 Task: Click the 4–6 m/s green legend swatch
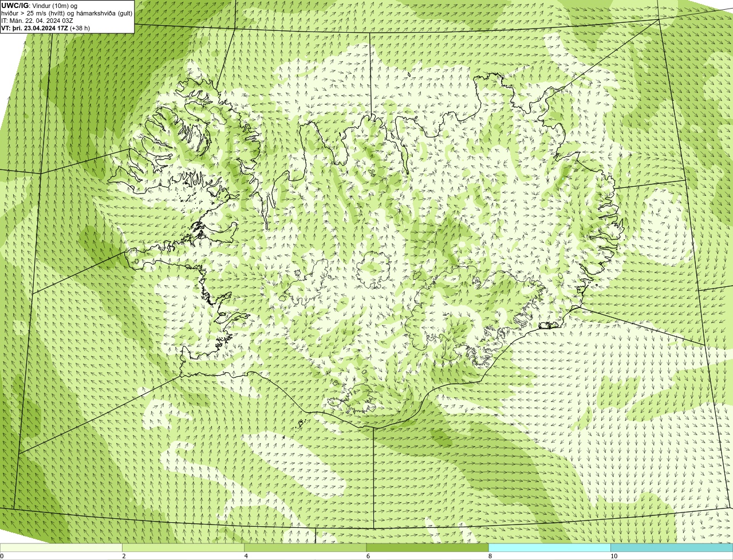pos(305,547)
